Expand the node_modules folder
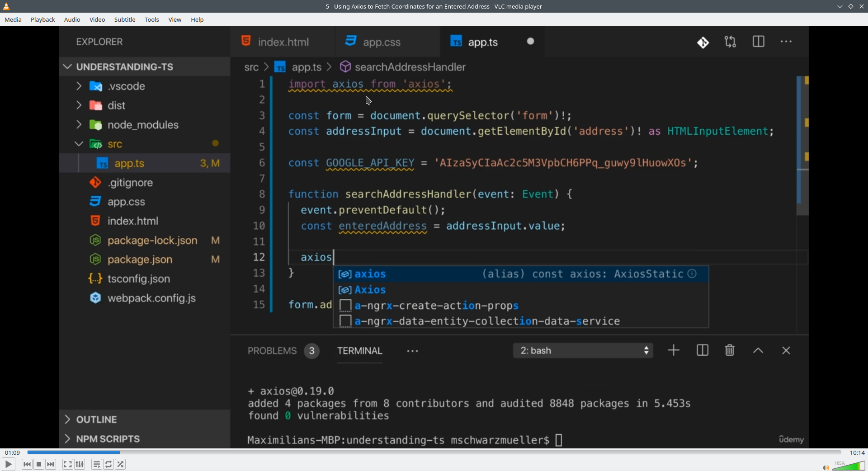Image resolution: width=868 pixels, height=471 pixels. (145, 125)
